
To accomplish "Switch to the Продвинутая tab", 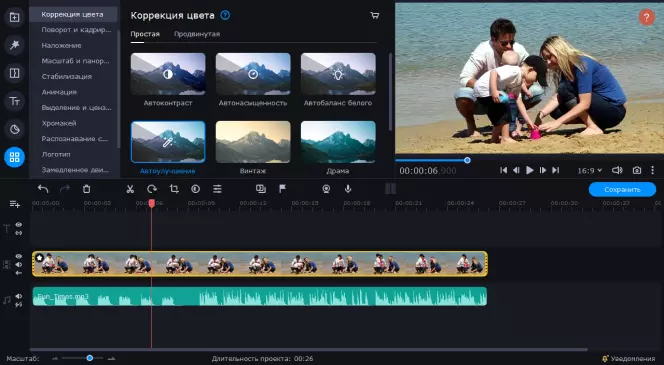I will pyautogui.click(x=197, y=34).
